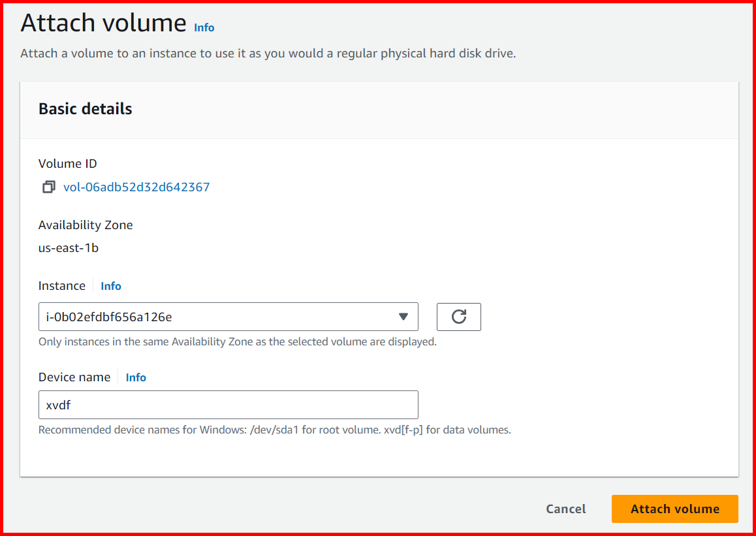This screenshot has width=756, height=536.
Task: Follow the vol-06adb52d32d642367 volume link
Action: [x=136, y=187]
